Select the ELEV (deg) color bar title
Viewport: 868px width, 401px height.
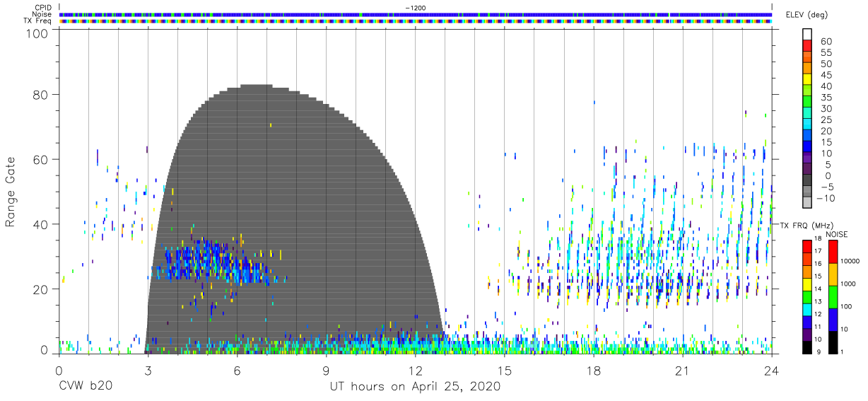[809, 14]
